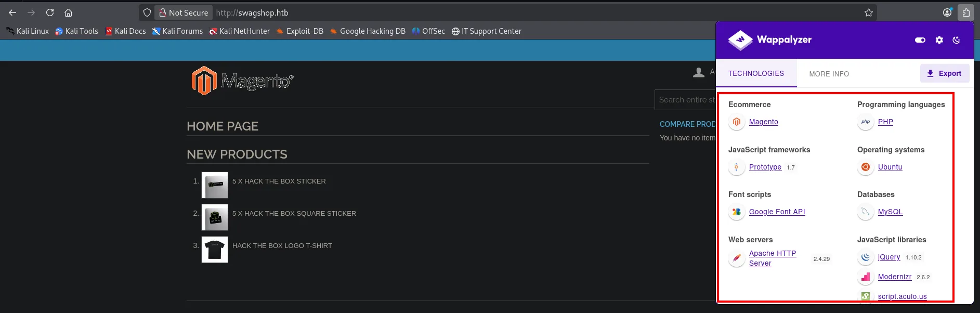The image size is (980, 313).
Task: Reload the swagshop.htb page
Action: click(x=50, y=12)
